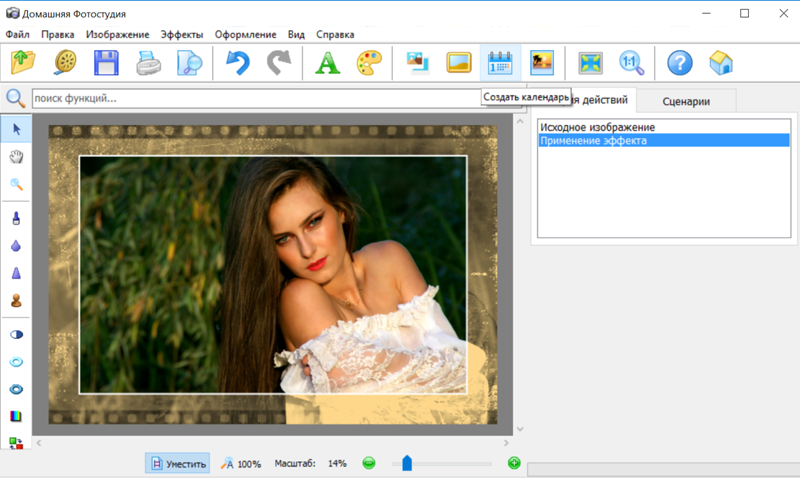Click the printer icon in toolbar
The width and height of the screenshot is (800, 478).
coord(147,63)
